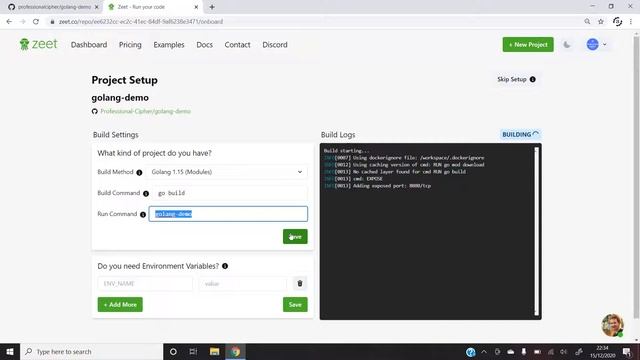This screenshot has height=360, width=640.
Task: Go back in the browser
Action: pyautogui.click(x=9, y=22)
